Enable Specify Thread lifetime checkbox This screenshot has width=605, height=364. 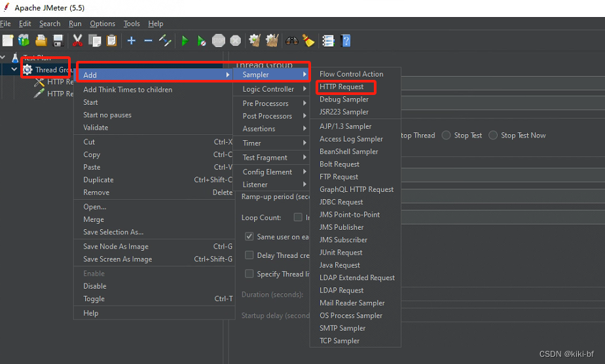(x=249, y=274)
